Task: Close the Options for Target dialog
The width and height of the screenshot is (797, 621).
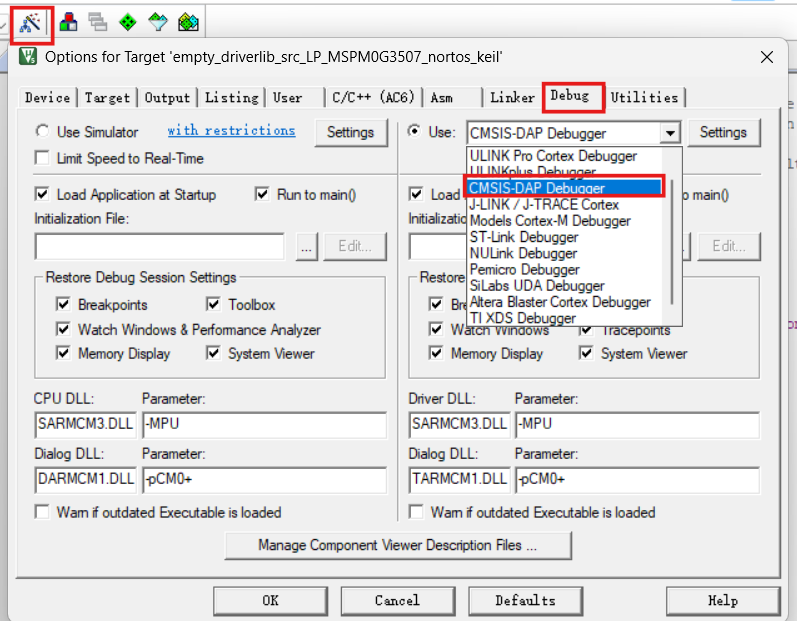Action: [x=767, y=57]
